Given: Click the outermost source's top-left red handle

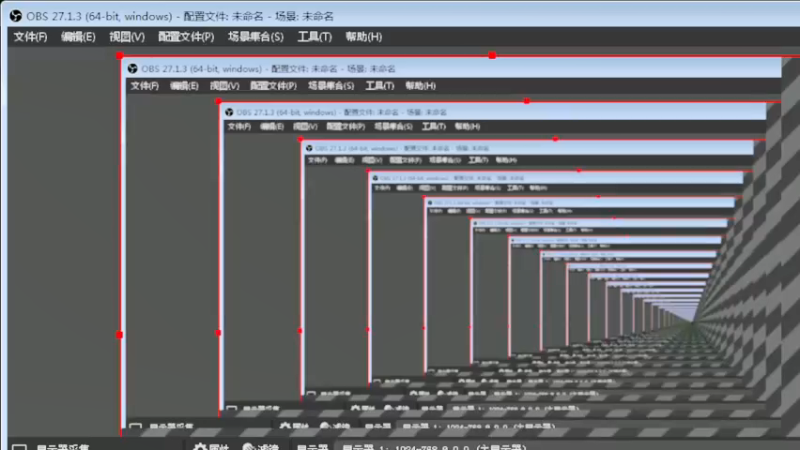Looking at the screenshot, I should 119,55.
